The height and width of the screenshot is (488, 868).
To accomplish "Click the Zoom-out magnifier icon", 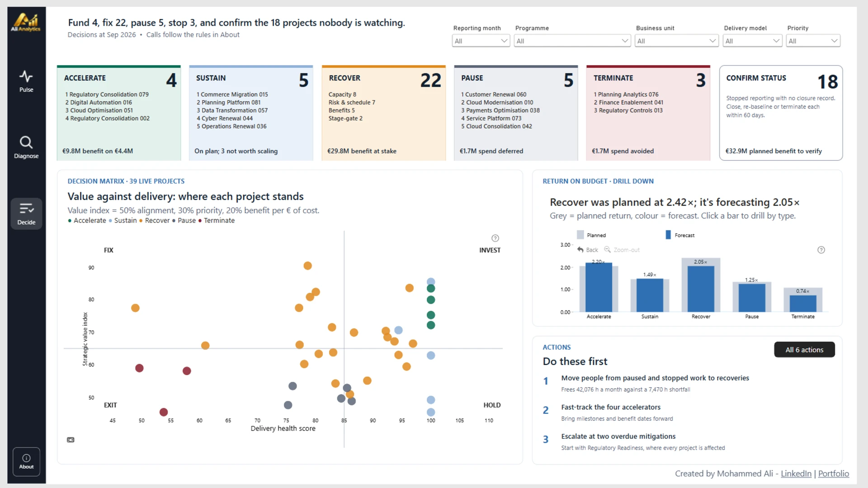I will pyautogui.click(x=607, y=249).
